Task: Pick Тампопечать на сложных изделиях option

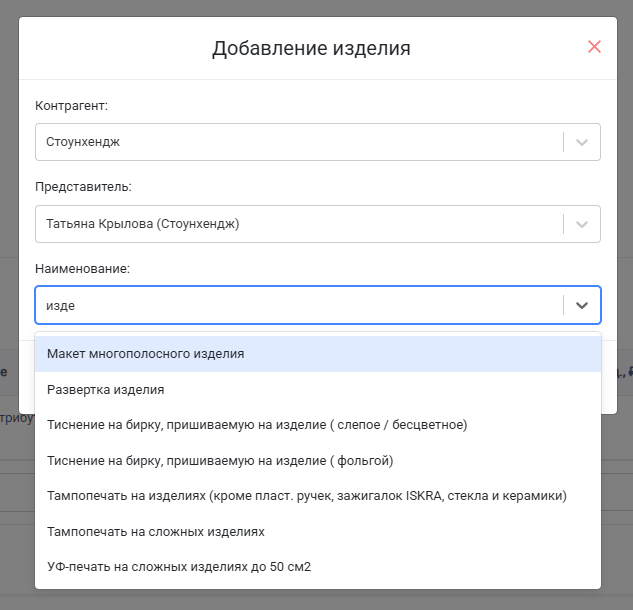Action: [x=318, y=532]
